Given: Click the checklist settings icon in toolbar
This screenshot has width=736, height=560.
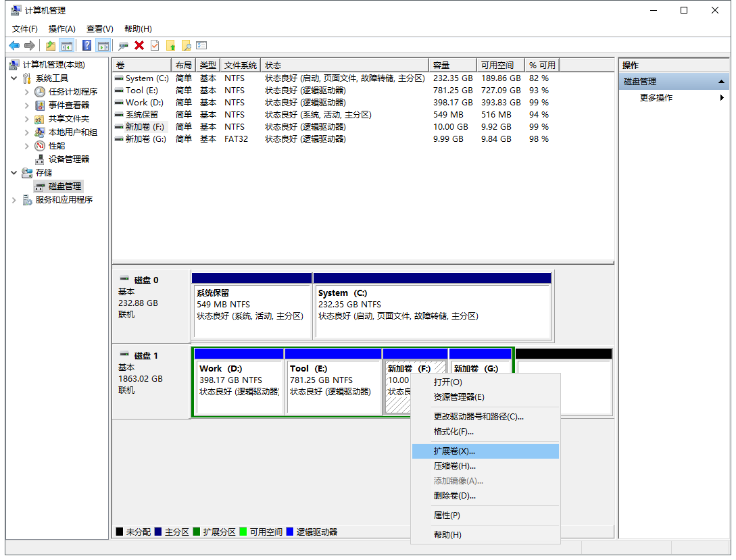Looking at the screenshot, I should (x=201, y=45).
